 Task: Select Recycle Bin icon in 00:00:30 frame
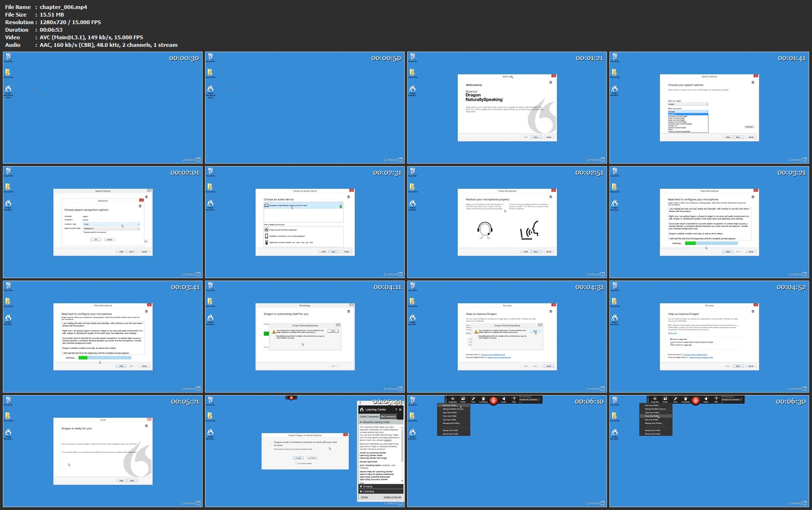click(x=8, y=58)
